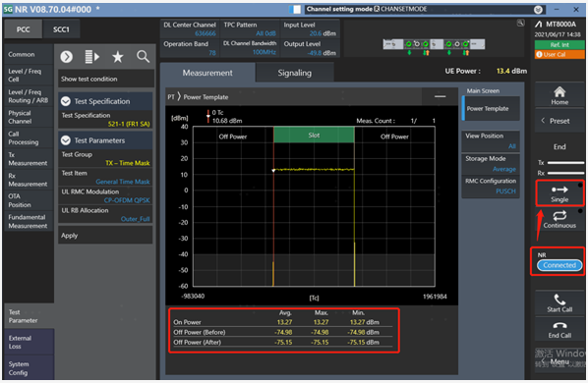Open the Rx Measurement sidebar item
The height and width of the screenshot is (383, 588).
click(28, 180)
